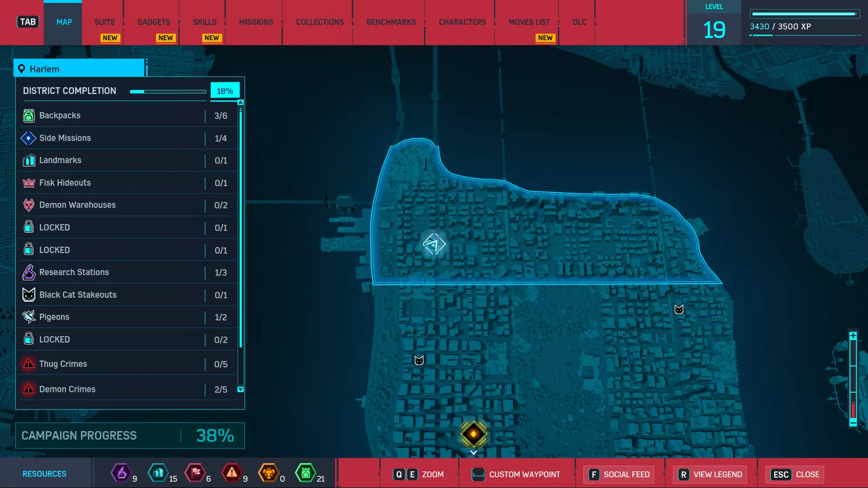Click the Fisk Hideouts crown icon
Viewport: 868px width, 488px height.
tap(28, 183)
